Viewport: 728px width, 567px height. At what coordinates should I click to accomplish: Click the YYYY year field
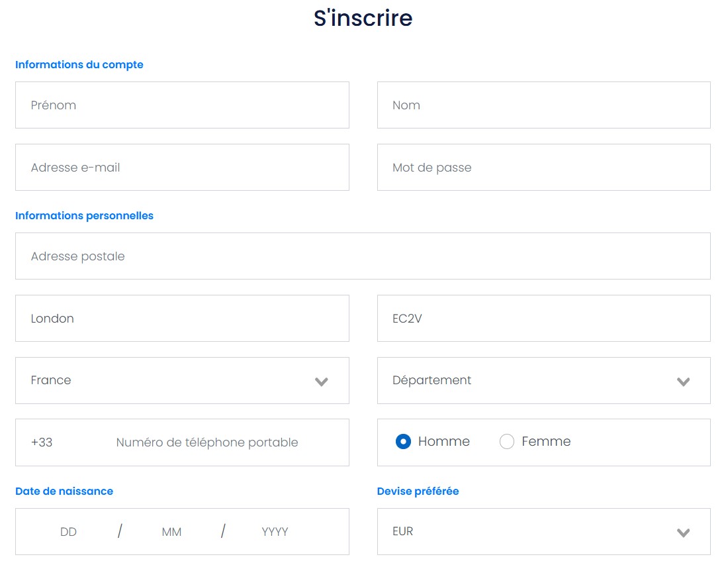(275, 532)
